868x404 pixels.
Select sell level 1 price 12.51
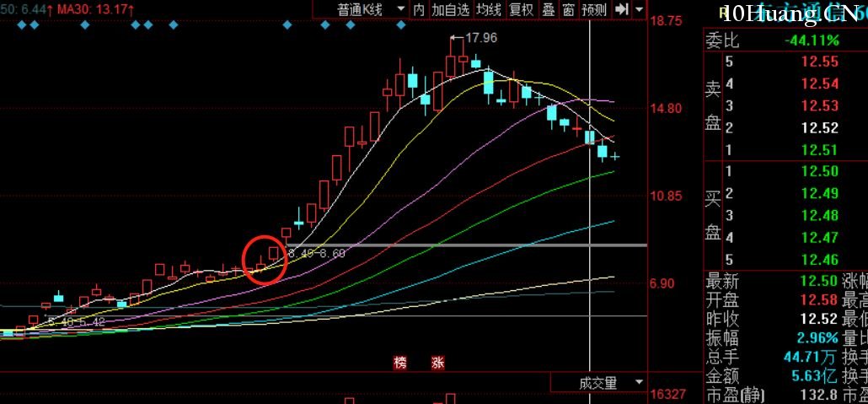(x=820, y=149)
